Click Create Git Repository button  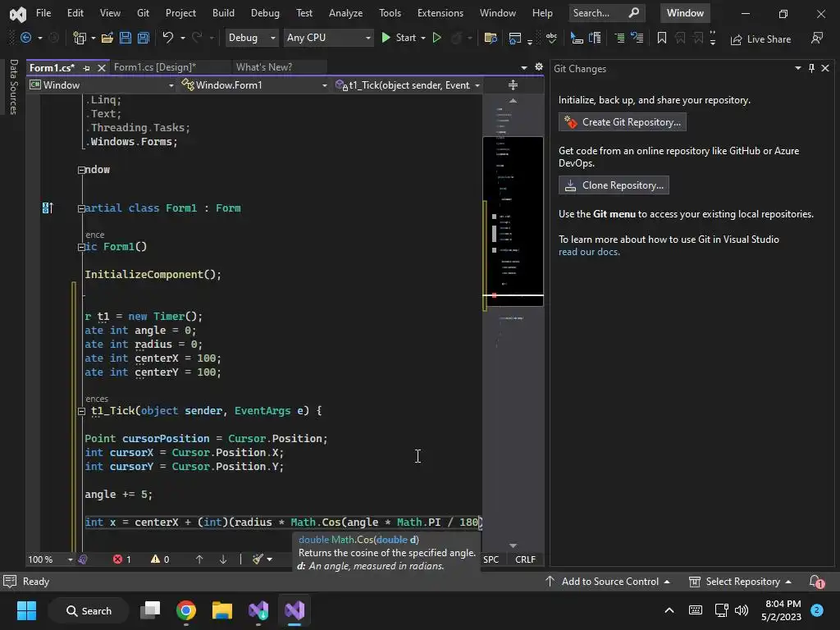622,122
